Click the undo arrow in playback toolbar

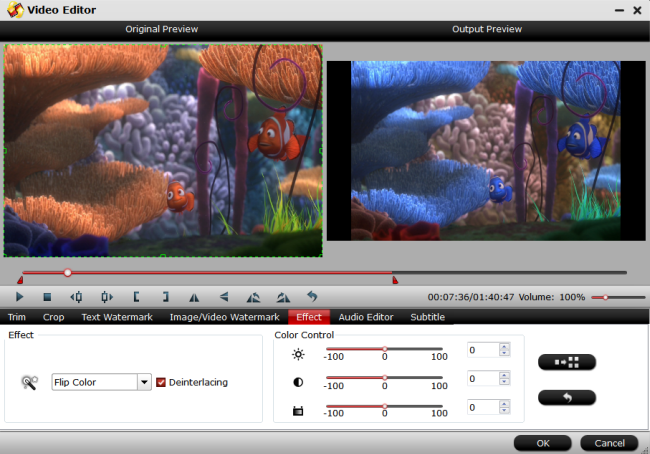click(x=312, y=296)
